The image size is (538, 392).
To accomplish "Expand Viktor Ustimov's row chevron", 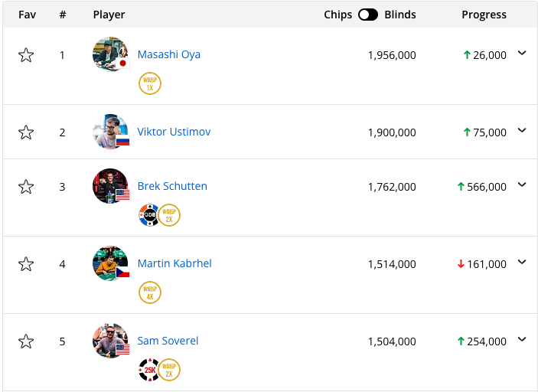I will 522,130.
